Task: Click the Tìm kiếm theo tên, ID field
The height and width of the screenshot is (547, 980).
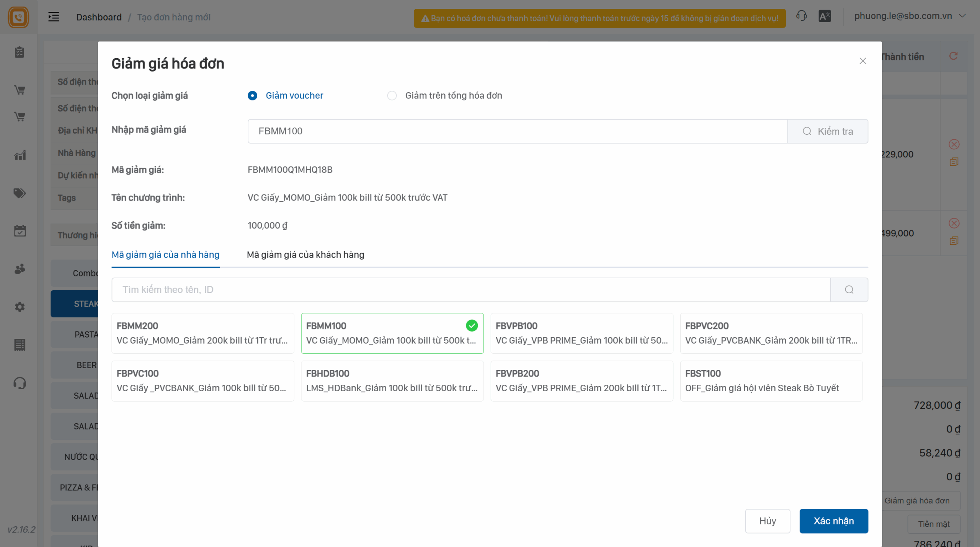Action: pos(471,290)
